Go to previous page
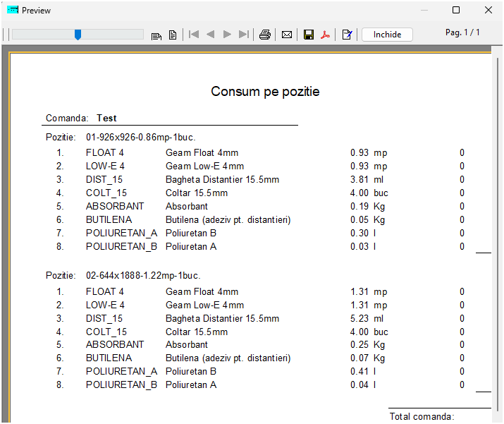The image size is (504, 424). (211, 34)
